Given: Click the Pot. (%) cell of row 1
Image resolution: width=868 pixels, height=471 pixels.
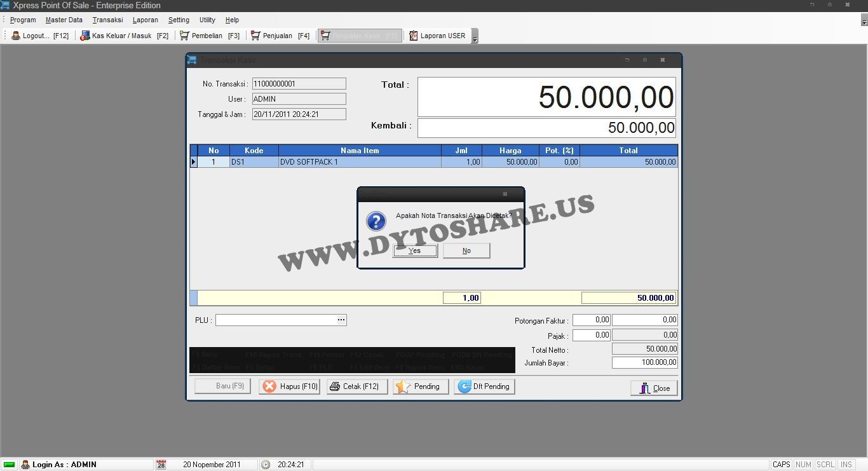Looking at the screenshot, I should click(x=559, y=162).
